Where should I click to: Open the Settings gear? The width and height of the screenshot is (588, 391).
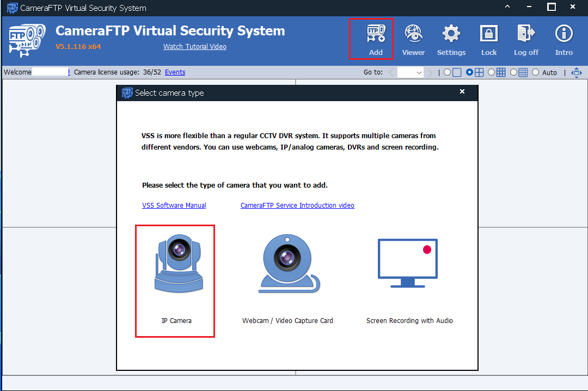pos(451,39)
